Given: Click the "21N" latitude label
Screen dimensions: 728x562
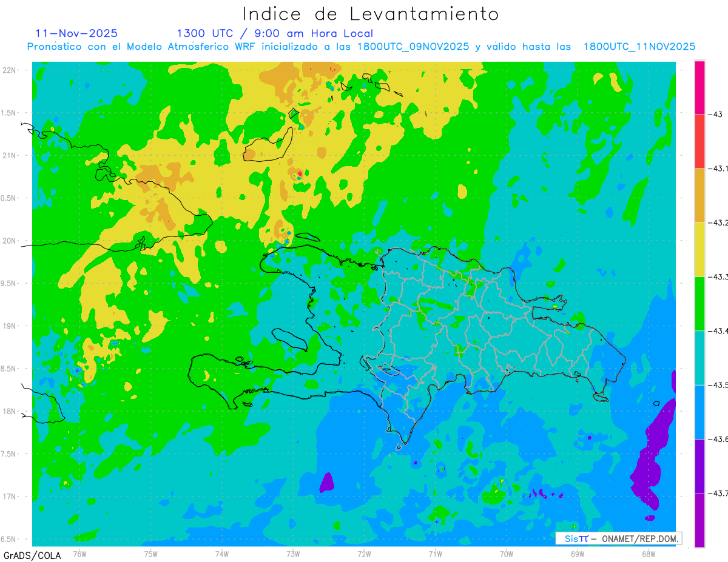Looking at the screenshot, I should [x=10, y=155].
